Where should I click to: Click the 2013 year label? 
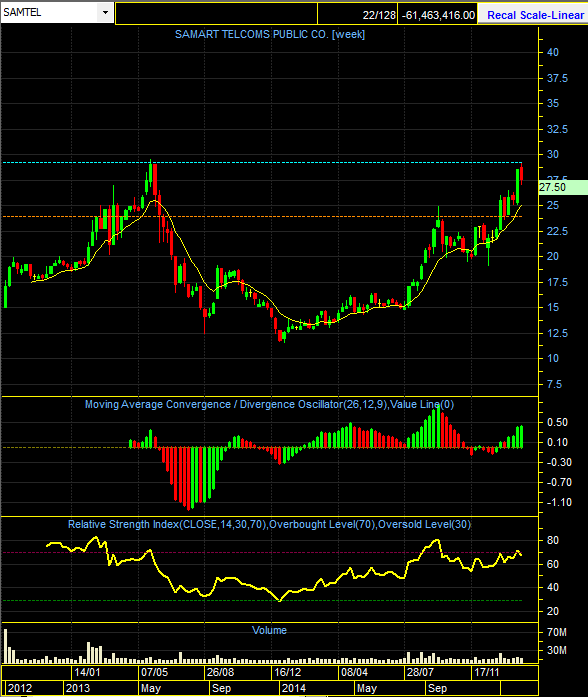pyautogui.click(x=78, y=688)
